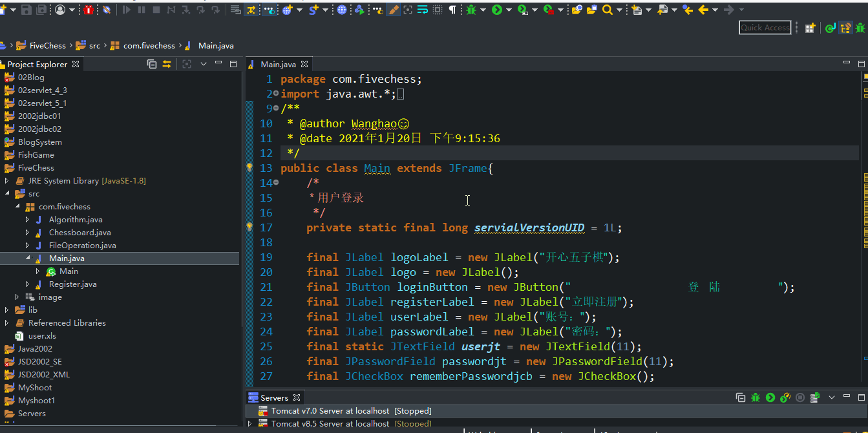Click the New Dynamic Web Project globe icon
The width and height of the screenshot is (868, 433).
tap(287, 10)
